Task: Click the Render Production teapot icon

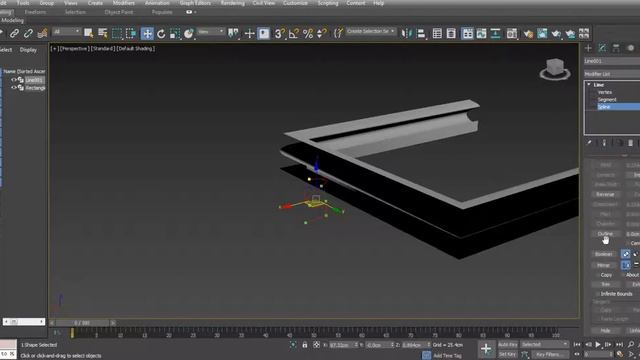Action: [556, 33]
